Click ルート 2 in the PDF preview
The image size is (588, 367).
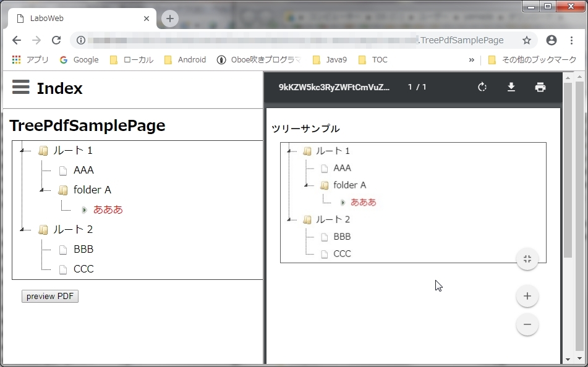coord(333,219)
